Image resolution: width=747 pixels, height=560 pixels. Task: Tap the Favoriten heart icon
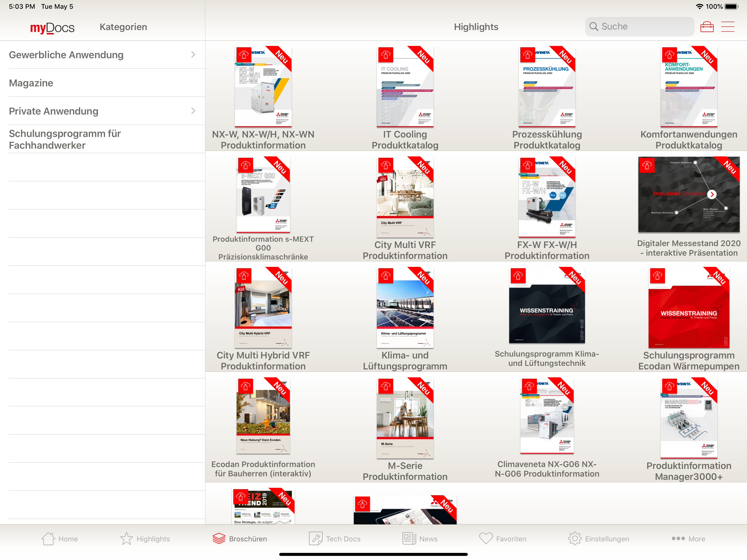tap(486, 539)
